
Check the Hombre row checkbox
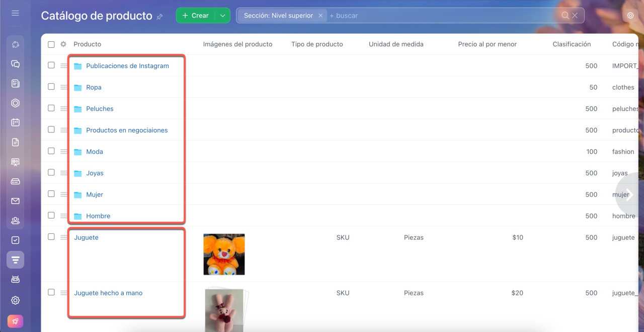coord(51,215)
